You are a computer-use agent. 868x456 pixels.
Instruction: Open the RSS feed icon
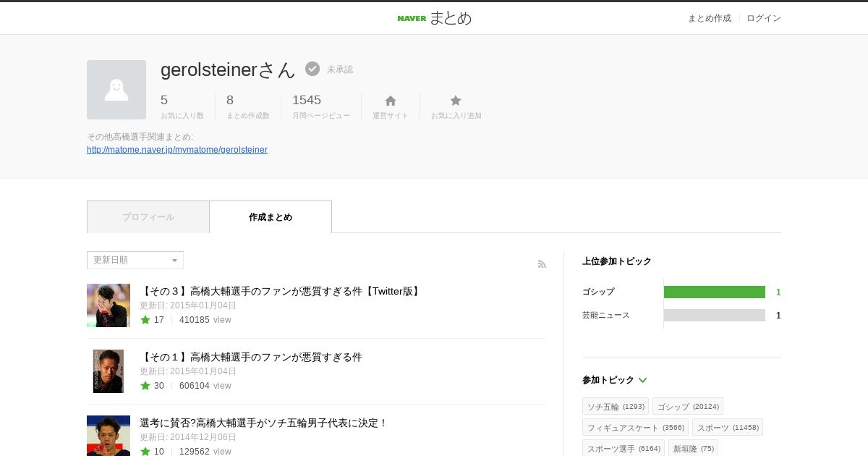coord(542,264)
